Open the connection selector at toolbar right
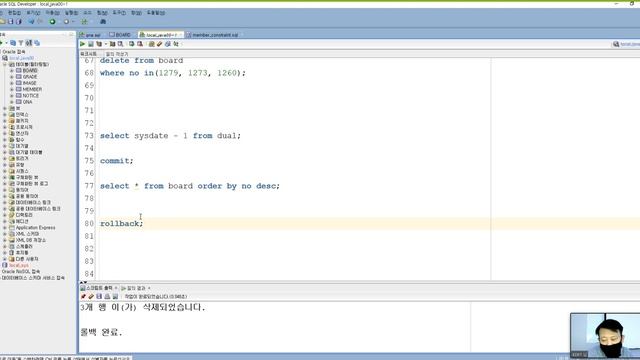The height and width of the screenshot is (360, 640). click(628, 44)
